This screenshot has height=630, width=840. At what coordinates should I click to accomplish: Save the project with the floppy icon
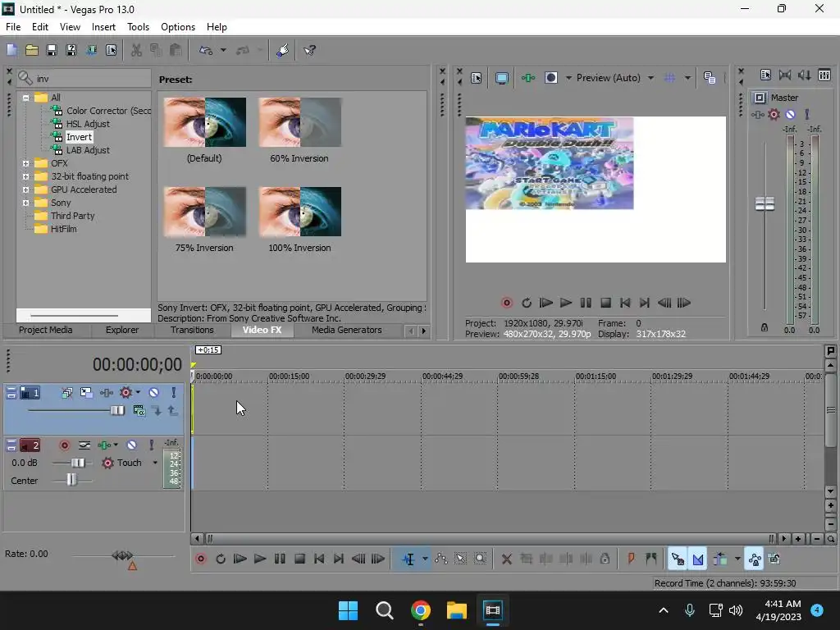coord(52,50)
